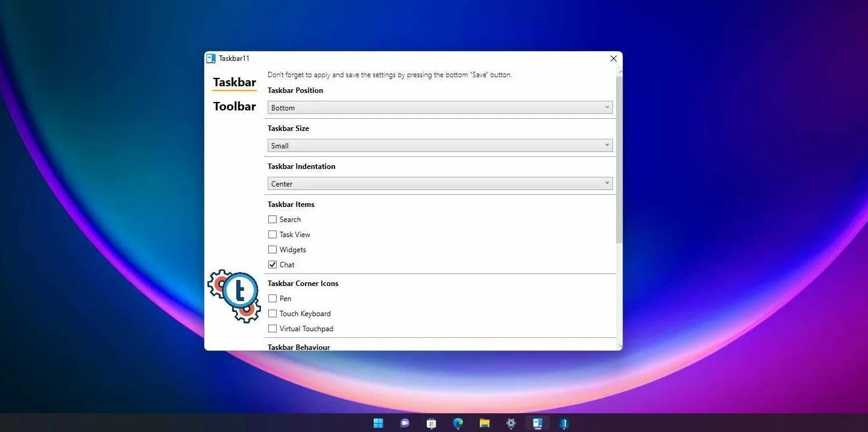Switch to the Toolbar tab
This screenshot has height=432, width=868.
(234, 106)
